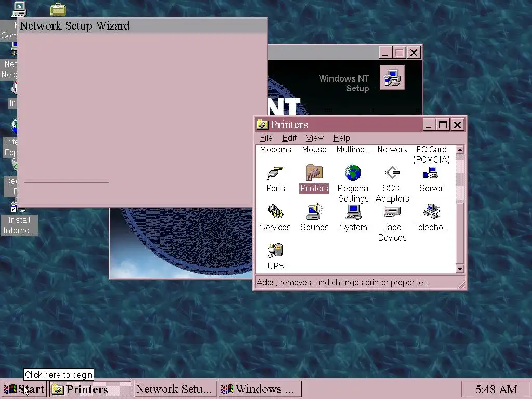This screenshot has width=532, height=399.
Task: Click the Install Internet desktop shortcut label
Action: 19,225
